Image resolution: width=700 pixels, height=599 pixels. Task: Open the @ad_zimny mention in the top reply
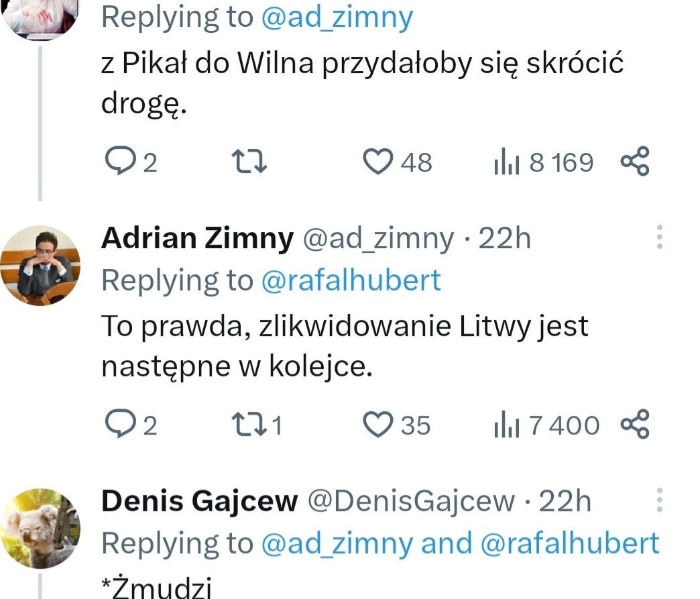(x=337, y=17)
